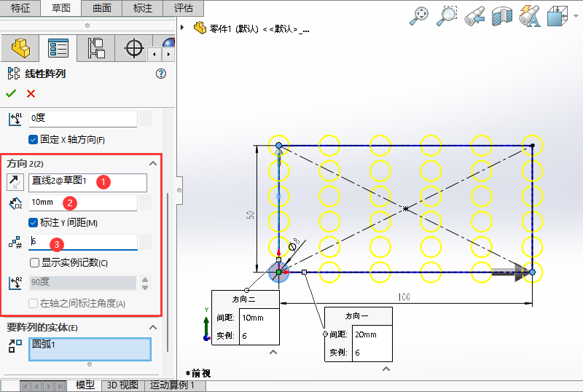583x392 pixels.
Task: Jump to last bottom tab arrow
Action: (60, 386)
